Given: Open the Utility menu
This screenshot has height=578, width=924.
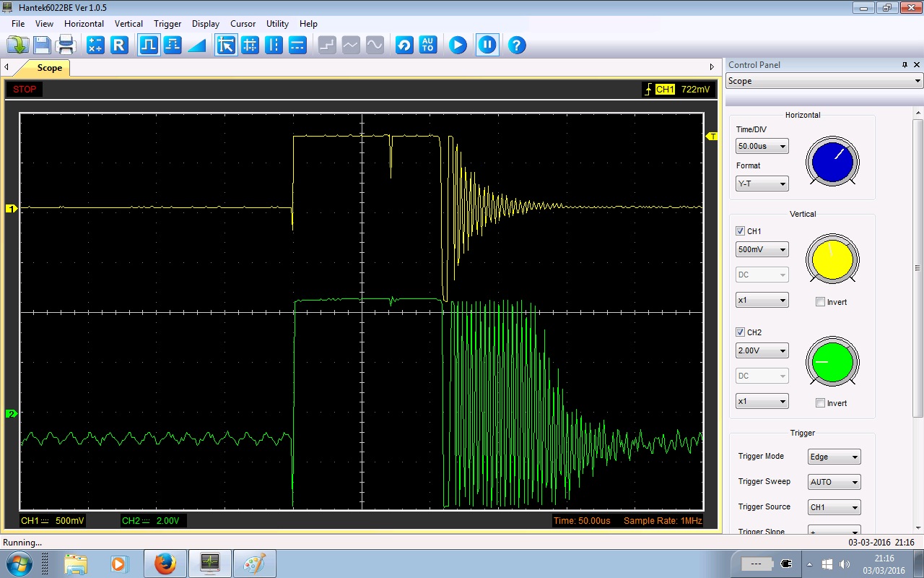Looking at the screenshot, I should (277, 24).
